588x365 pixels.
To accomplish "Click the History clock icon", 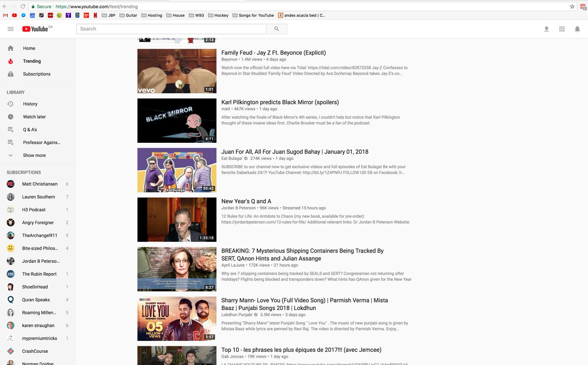I will click(x=11, y=104).
